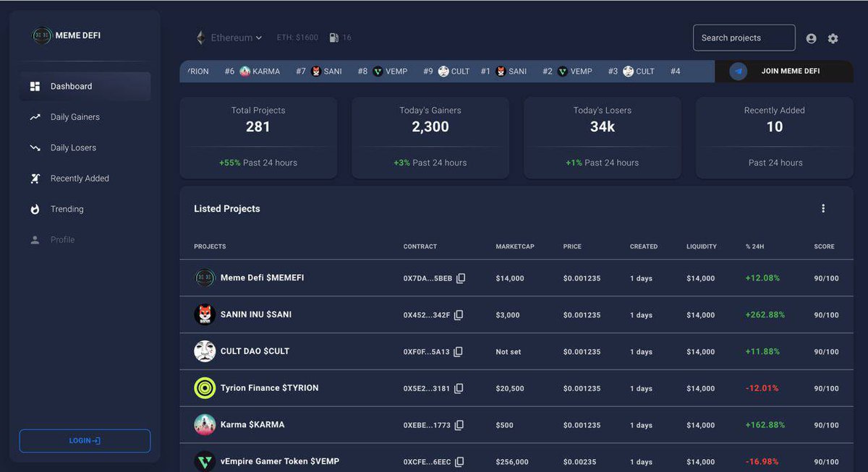Screen dimensions: 868x472
Task: Click the SANIN INU project logo
Action: coord(205,314)
